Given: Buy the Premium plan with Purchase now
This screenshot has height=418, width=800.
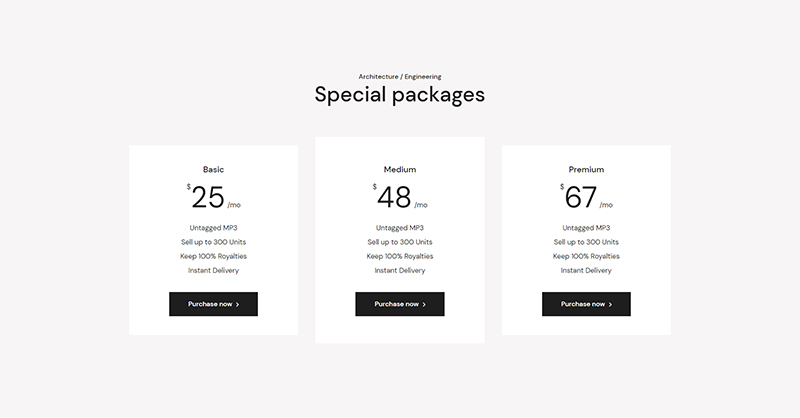Looking at the screenshot, I should coord(586,304).
